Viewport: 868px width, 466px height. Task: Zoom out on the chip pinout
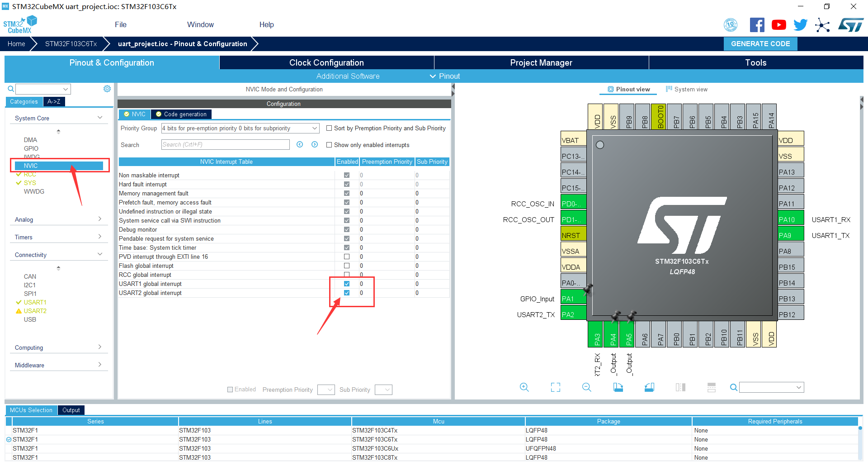pyautogui.click(x=587, y=387)
